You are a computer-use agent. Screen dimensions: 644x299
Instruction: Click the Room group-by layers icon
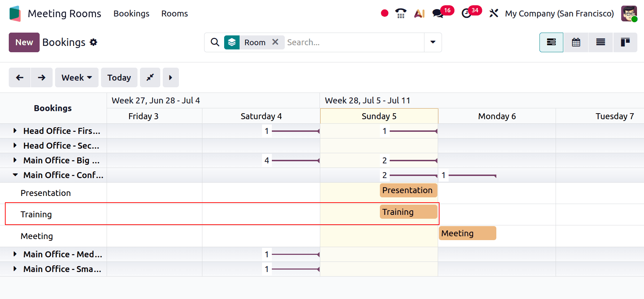point(232,42)
